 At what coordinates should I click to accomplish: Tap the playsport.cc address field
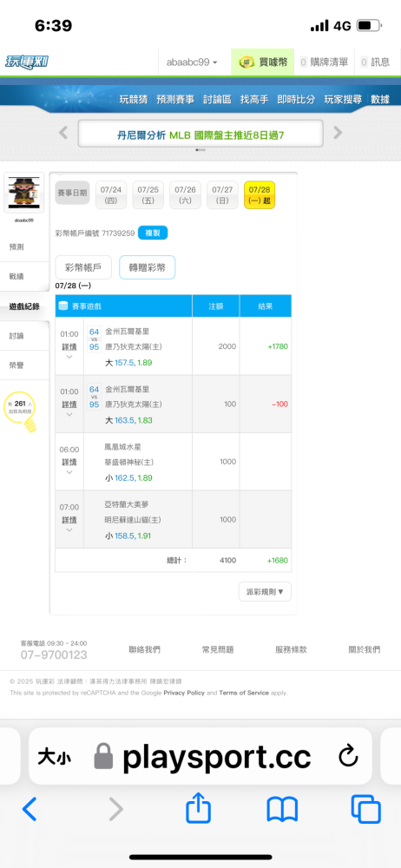click(200, 757)
